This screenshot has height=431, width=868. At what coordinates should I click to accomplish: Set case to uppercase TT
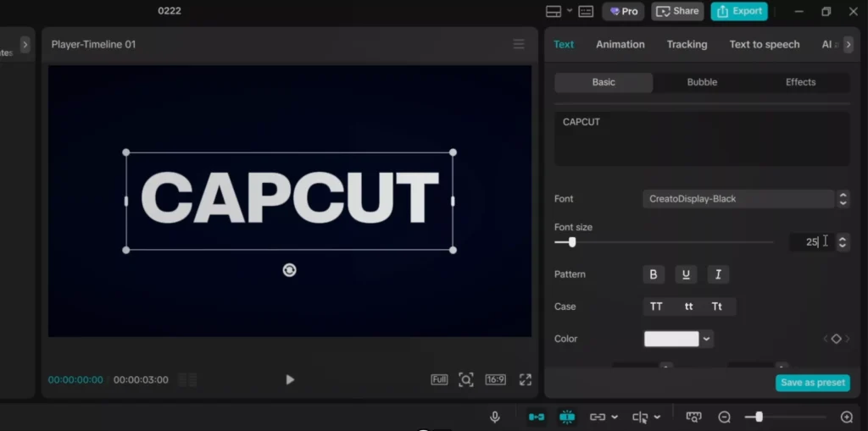click(656, 307)
